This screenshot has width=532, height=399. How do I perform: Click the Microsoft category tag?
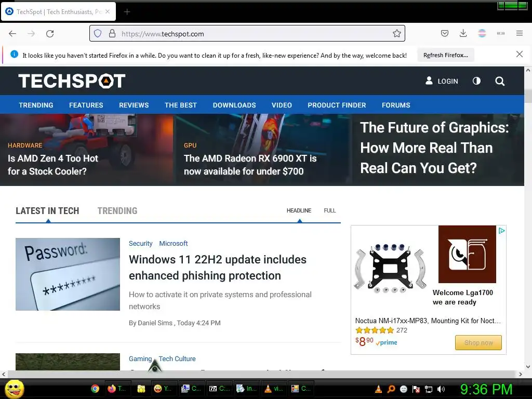[x=174, y=243]
